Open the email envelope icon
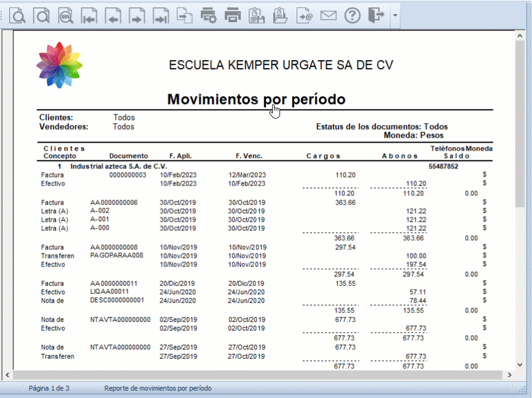This screenshot has width=532, height=398. coord(329,15)
